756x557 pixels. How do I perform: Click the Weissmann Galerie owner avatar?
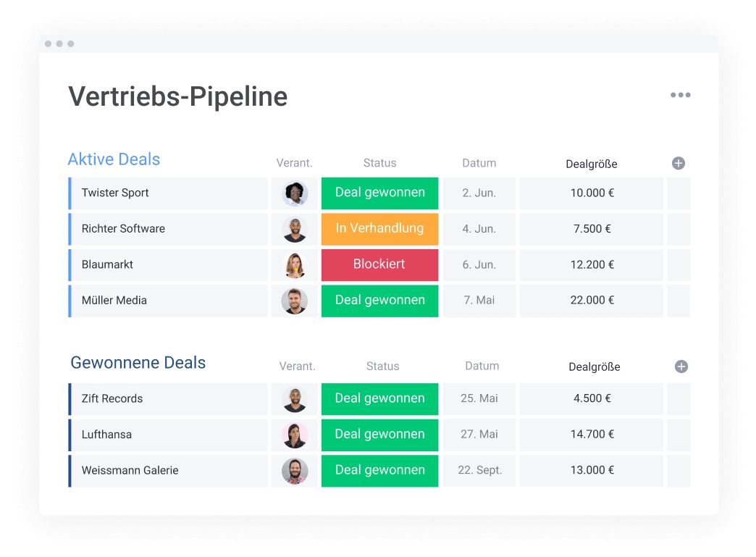295,471
